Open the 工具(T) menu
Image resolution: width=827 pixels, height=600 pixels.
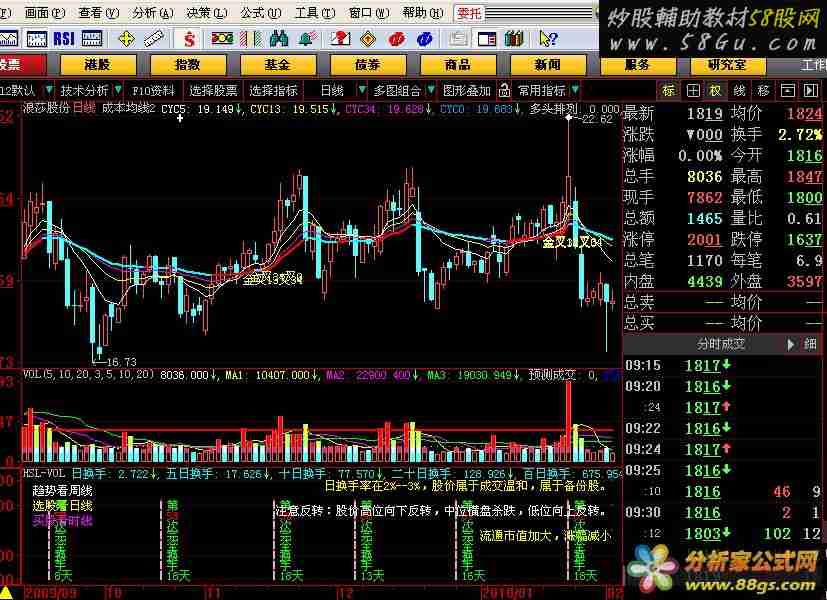pyautogui.click(x=314, y=13)
